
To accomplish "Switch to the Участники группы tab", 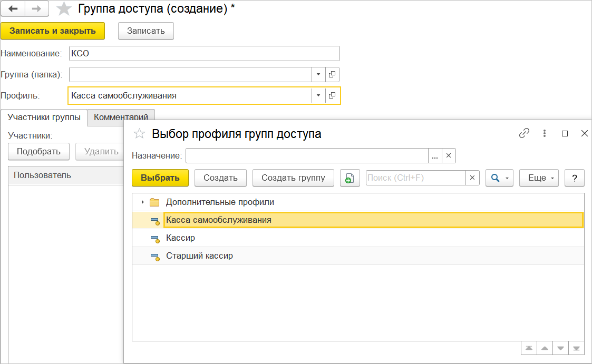I will 44,117.
